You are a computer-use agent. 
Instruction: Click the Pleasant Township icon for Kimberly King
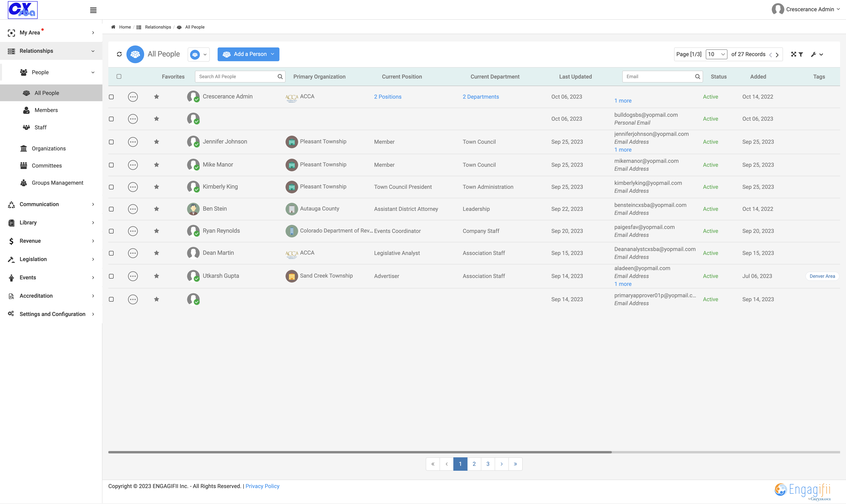(292, 187)
